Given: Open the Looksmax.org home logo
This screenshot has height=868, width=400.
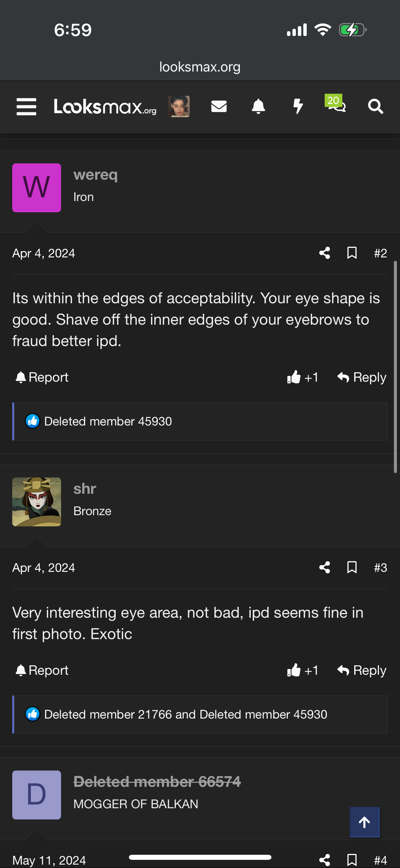Looking at the screenshot, I should [105, 107].
